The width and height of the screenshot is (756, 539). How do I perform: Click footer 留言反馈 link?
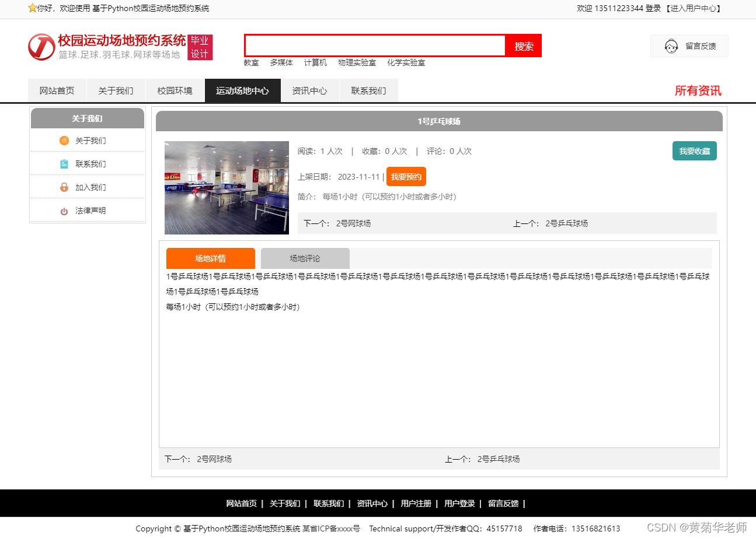(503, 503)
